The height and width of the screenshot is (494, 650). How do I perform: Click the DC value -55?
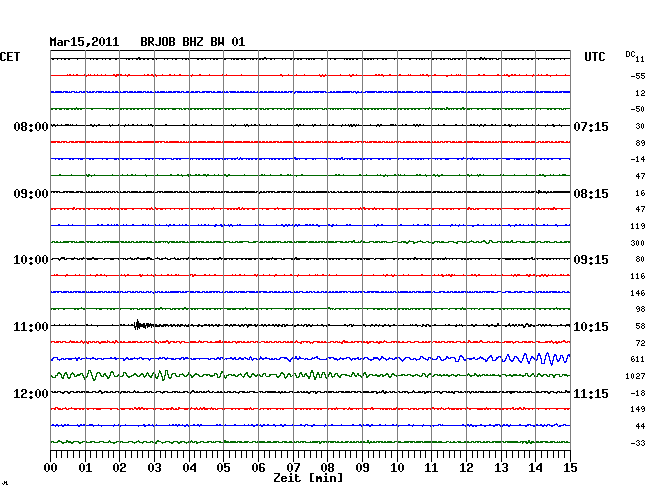pos(638,76)
